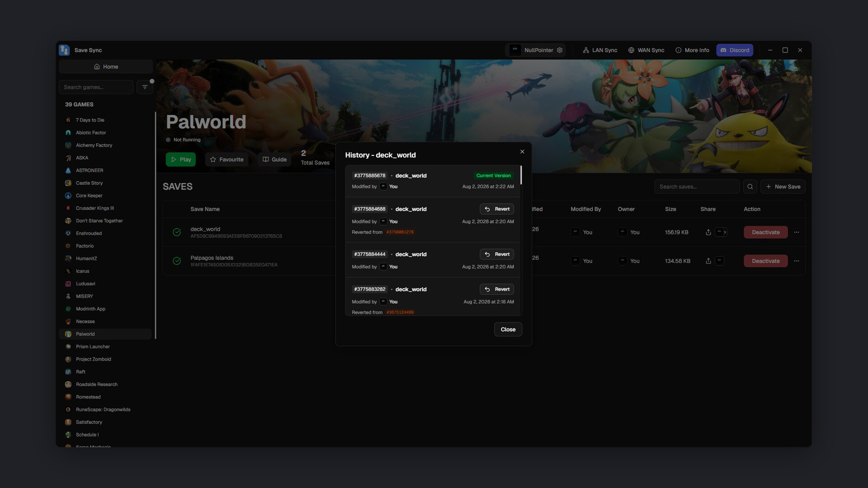The width and height of the screenshot is (868, 488).
Task: Deactivate the Palpagos Islands save
Action: (x=765, y=261)
